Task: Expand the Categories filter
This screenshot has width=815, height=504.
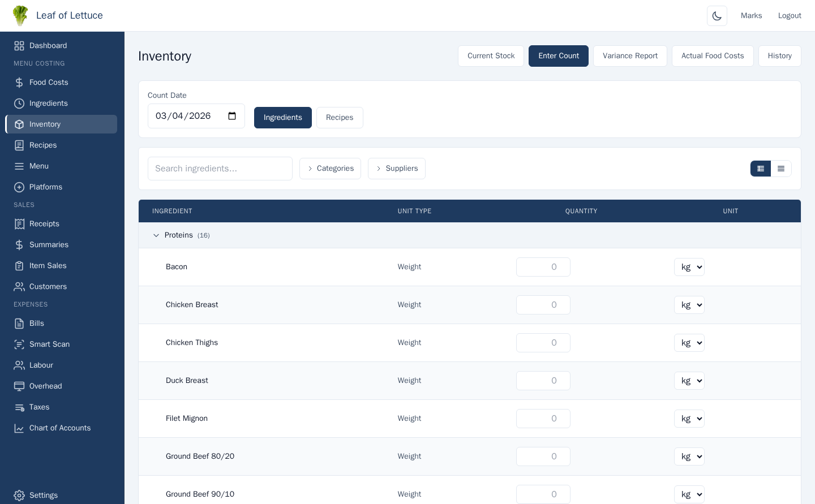Action: point(330,169)
